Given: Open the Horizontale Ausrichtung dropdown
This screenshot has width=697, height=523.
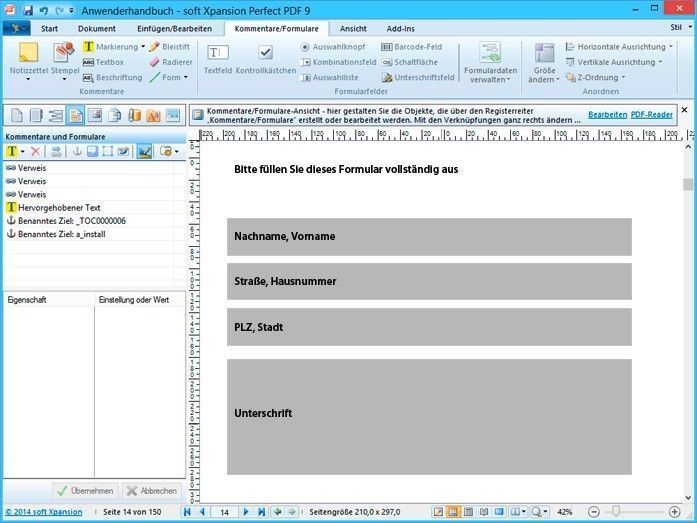Looking at the screenshot, I should 619,47.
